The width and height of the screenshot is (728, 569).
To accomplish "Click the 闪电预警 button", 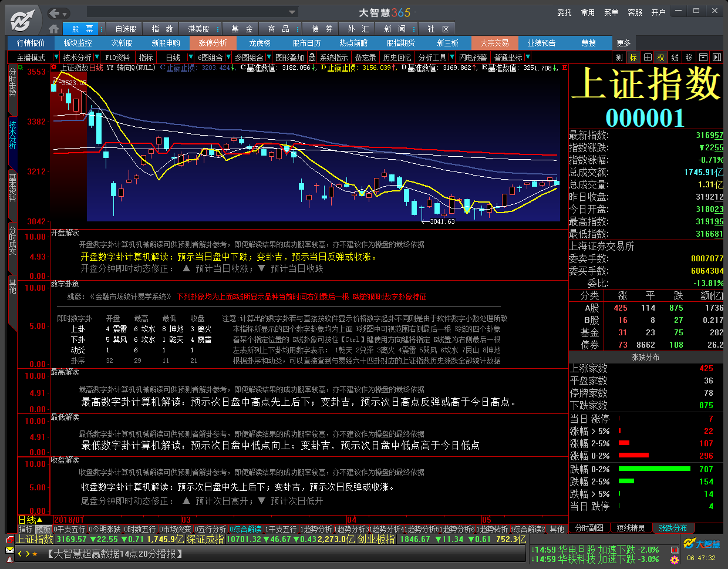I will [x=473, y=58].
